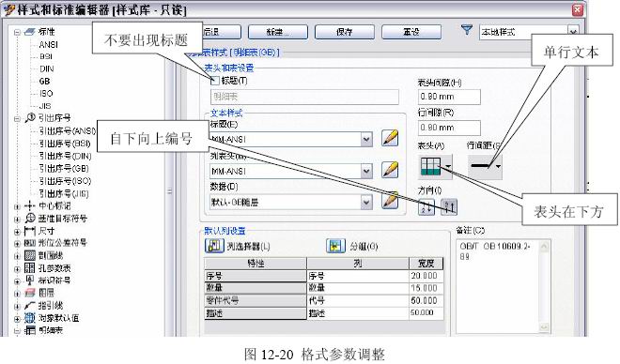Screen dimensions: 620x364
Task: Open the 列选择器(L) column chooser icon
Action: 214,246
